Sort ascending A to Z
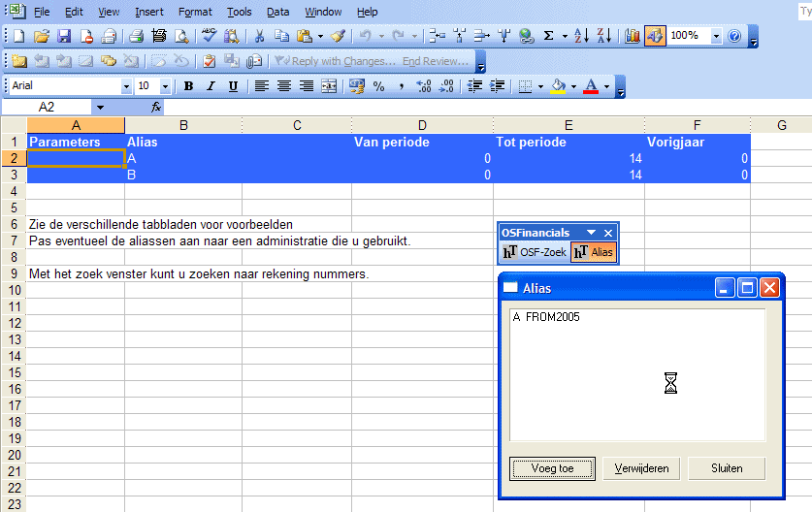Screen dimensions: 812x512 click(x=581, y=36)
